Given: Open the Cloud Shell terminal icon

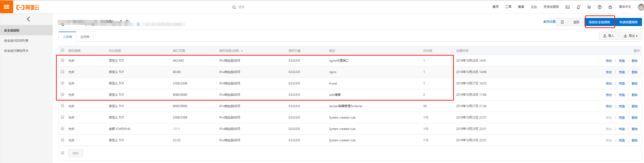Looking at the screenshot, I should [x=568, y=7].
